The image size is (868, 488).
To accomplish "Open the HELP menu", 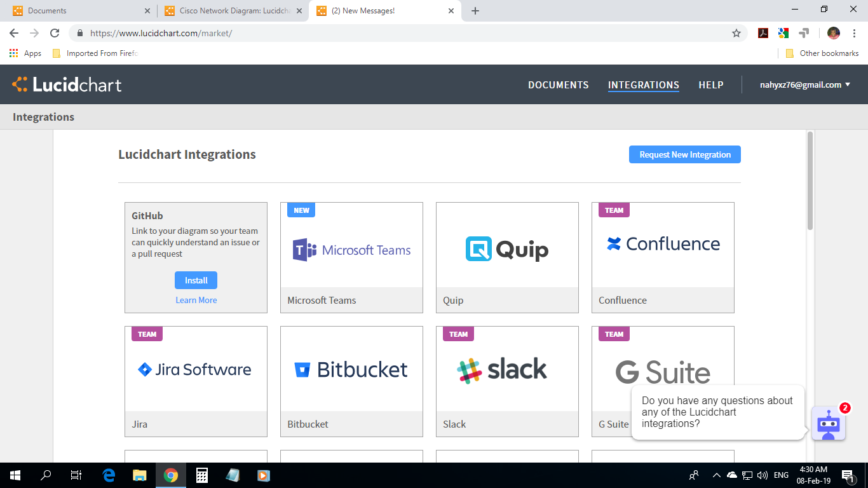I will [x=711, y=85].
